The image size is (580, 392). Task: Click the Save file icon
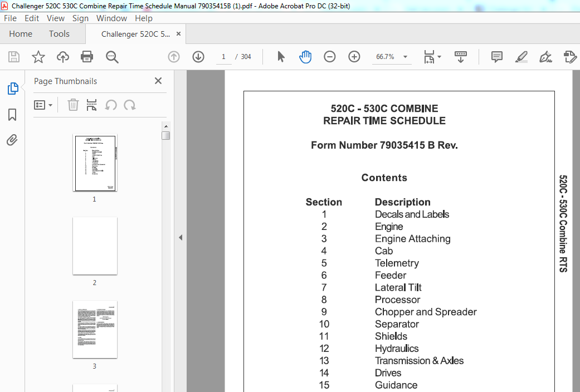tap(14, 57)
